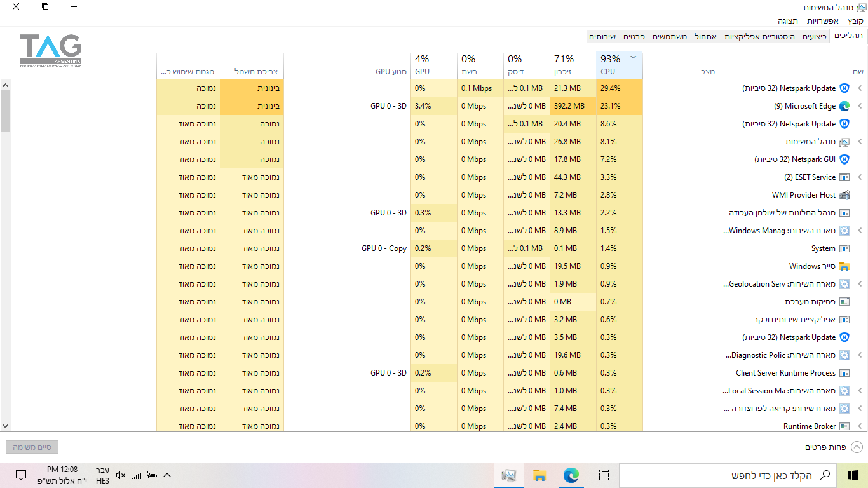Image resolution: width=868 pixels, height=488 pixels.
Task: Sort by the צריכת חשמל column header
Action: click(x=252, y=65)
